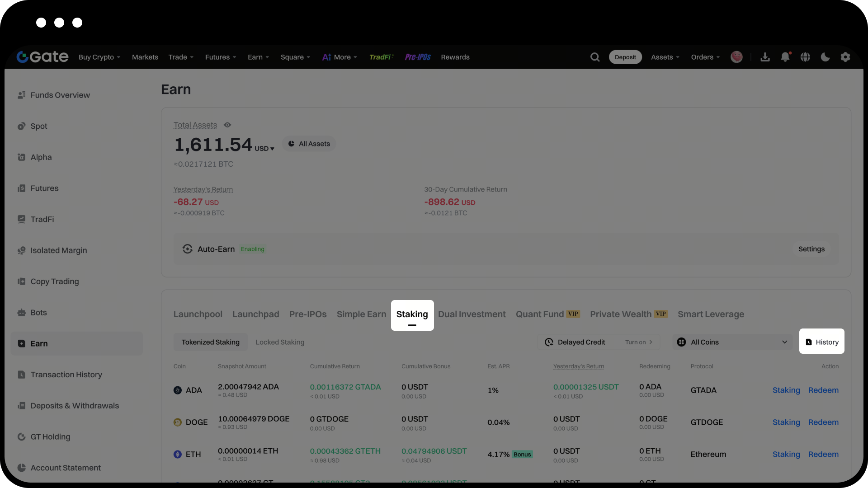Turn on Delayed Credit
This screenshot has height=488, width=868.
click(x=638, y=343)
